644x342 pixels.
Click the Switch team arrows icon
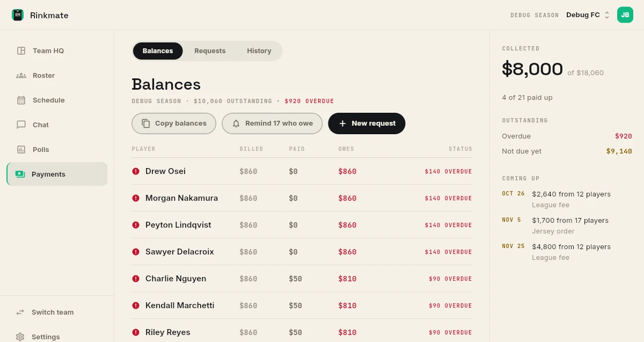click(x=20, y=312)
